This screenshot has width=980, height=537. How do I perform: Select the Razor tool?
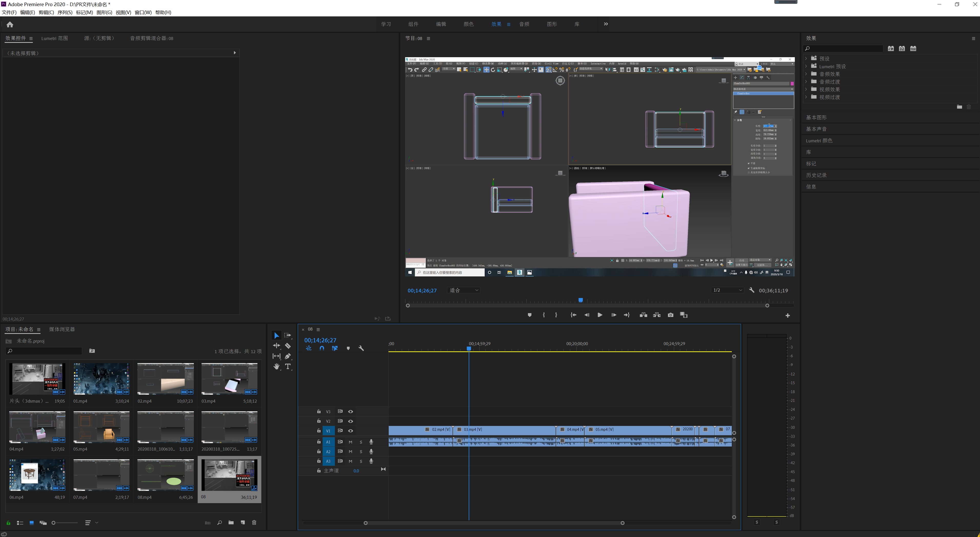click(288, 346)
